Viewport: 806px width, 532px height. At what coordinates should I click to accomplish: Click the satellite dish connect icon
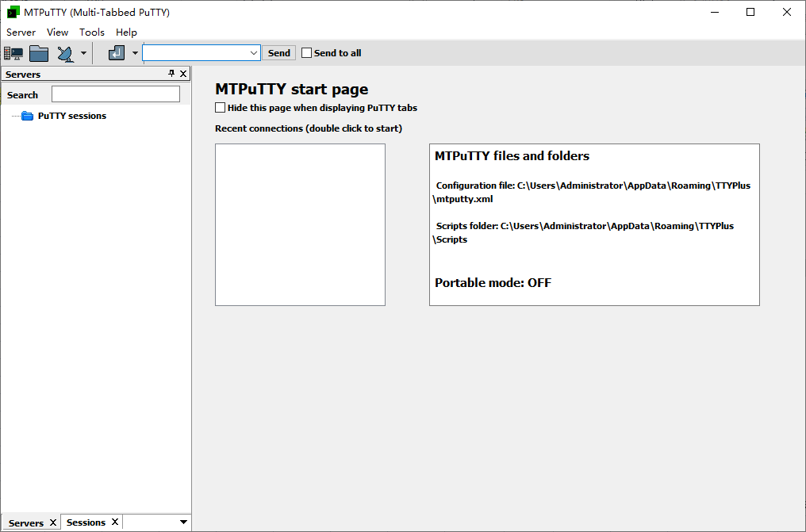(x=65, y=53)
